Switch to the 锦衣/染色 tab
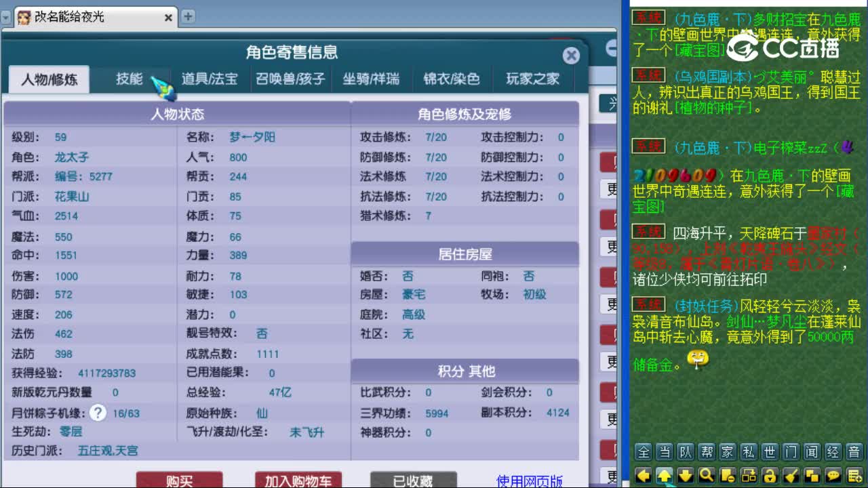 point(452,79)
